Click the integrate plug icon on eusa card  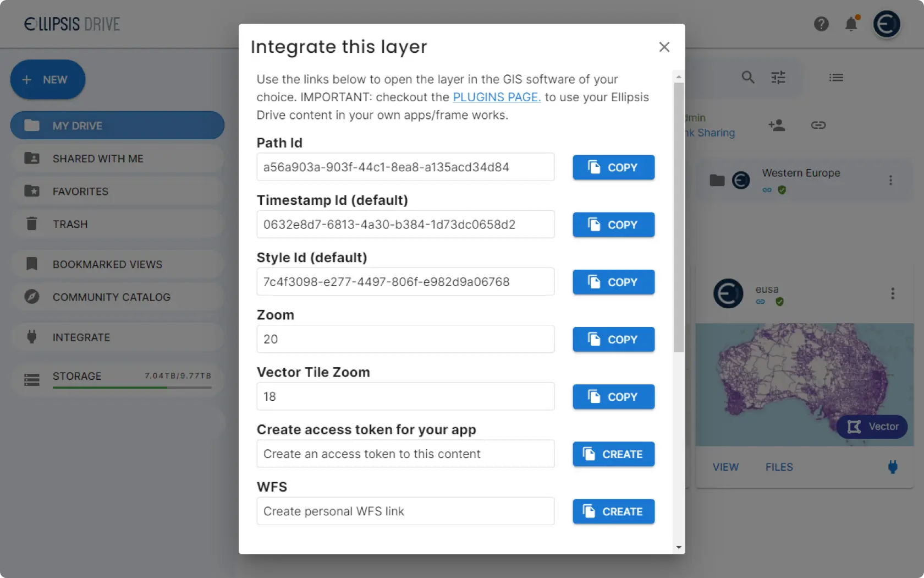pos(893,467)
